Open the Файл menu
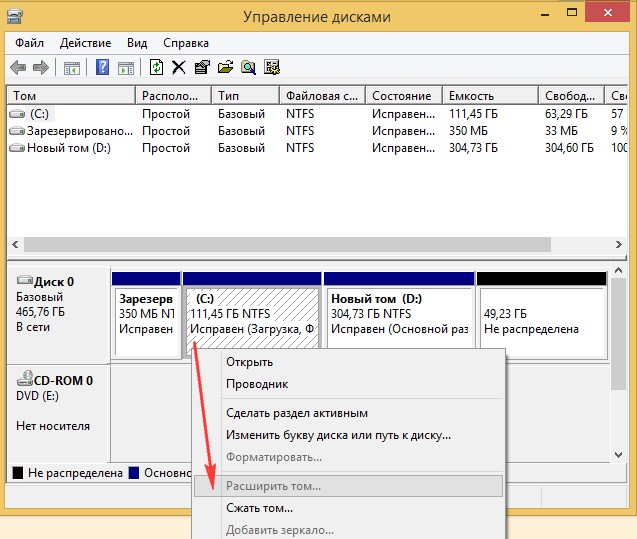Screen dimensions: 637x539 pos(29,43)
